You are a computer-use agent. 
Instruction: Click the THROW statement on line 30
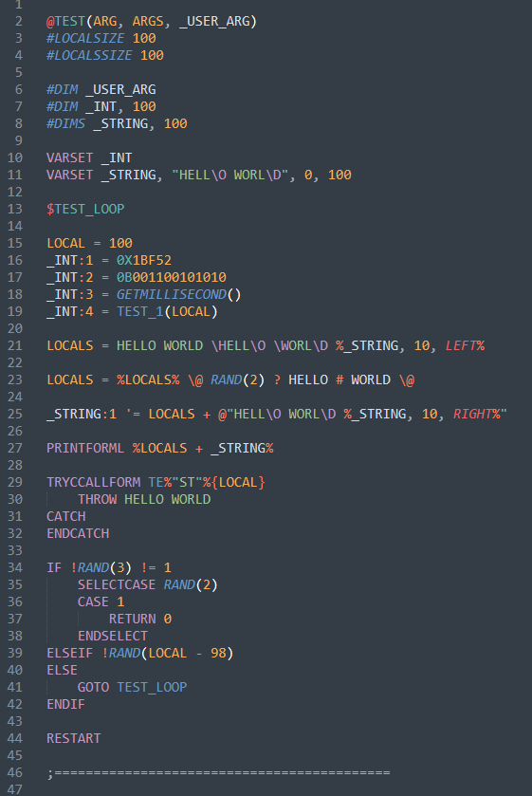(x=97, y=500)
